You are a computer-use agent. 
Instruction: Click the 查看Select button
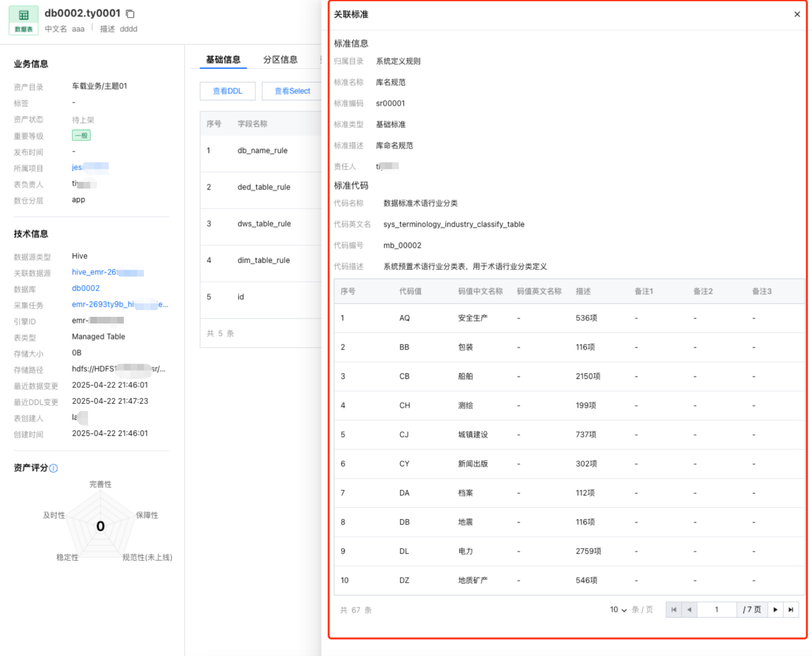[x=292, y=91]
